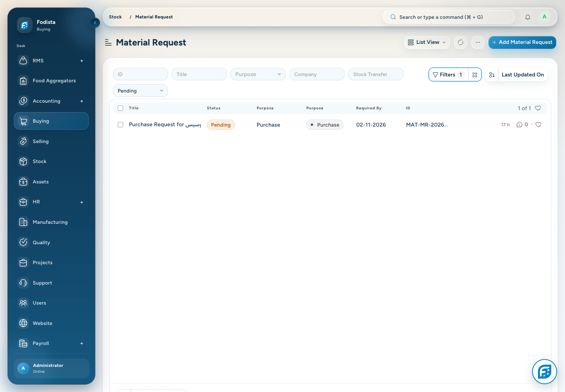Clear the applied filters

click(475, 74)
